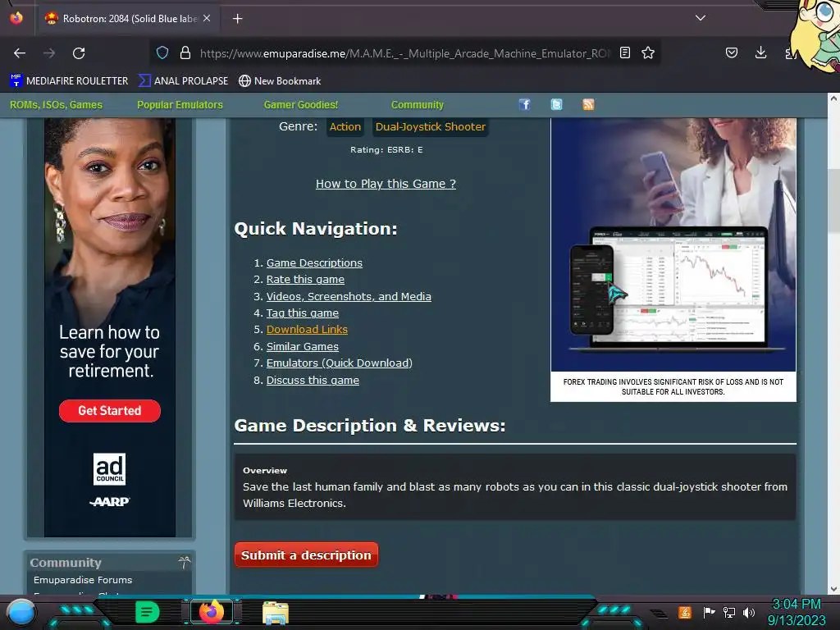Open ROMs, ISOs, Games menu

(57, 105)
